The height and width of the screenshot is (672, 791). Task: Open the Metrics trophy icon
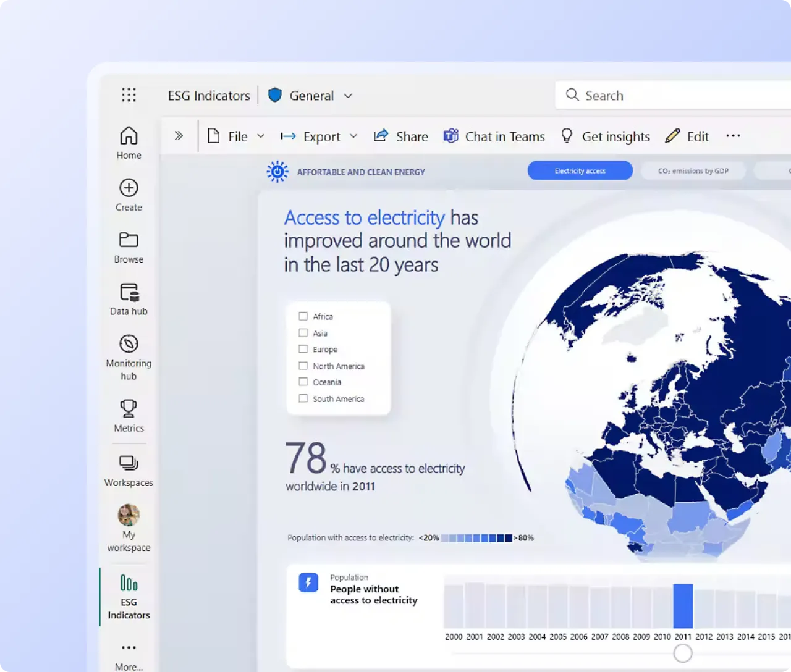(129, 408)
